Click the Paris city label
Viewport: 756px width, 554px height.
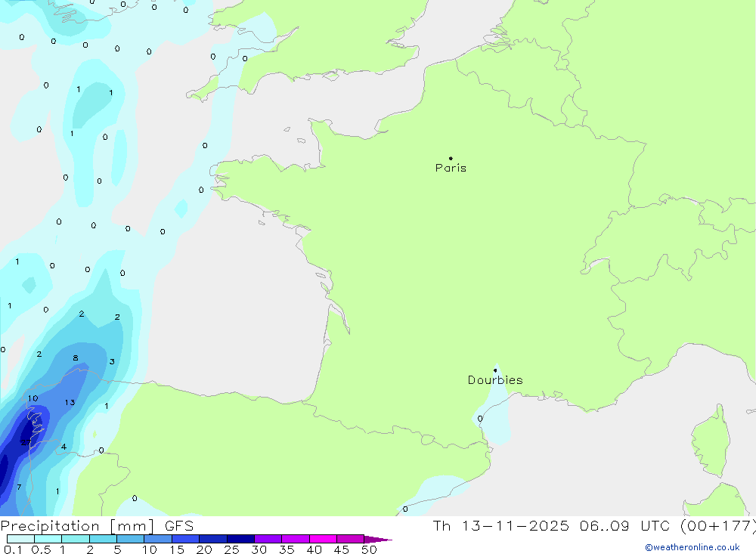point(451,168)
